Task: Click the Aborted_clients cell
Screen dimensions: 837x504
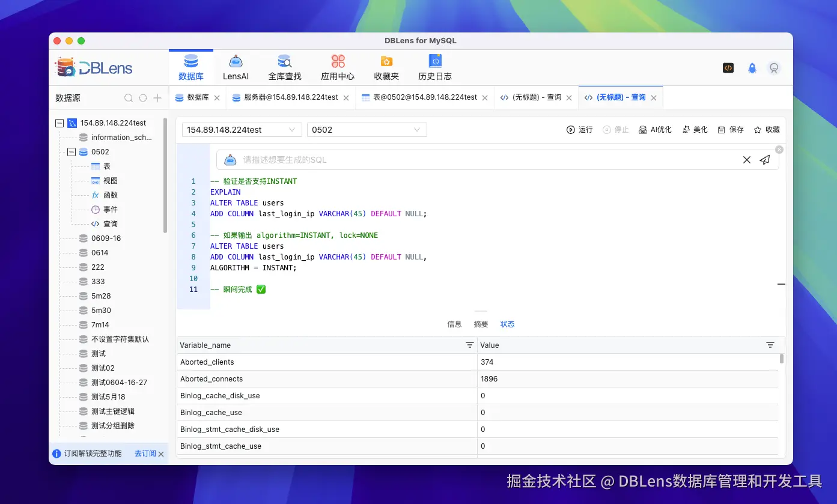Action: [x=327, y=362]
